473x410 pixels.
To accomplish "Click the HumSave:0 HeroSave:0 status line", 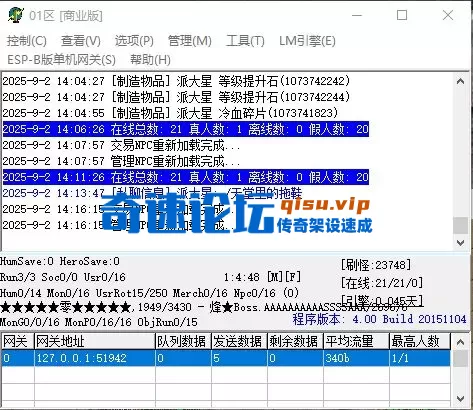I will [60, 261].
